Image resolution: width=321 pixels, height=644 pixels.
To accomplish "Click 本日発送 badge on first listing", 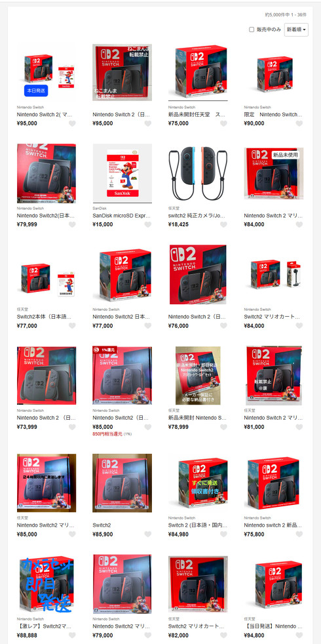I will coord(36,91).
